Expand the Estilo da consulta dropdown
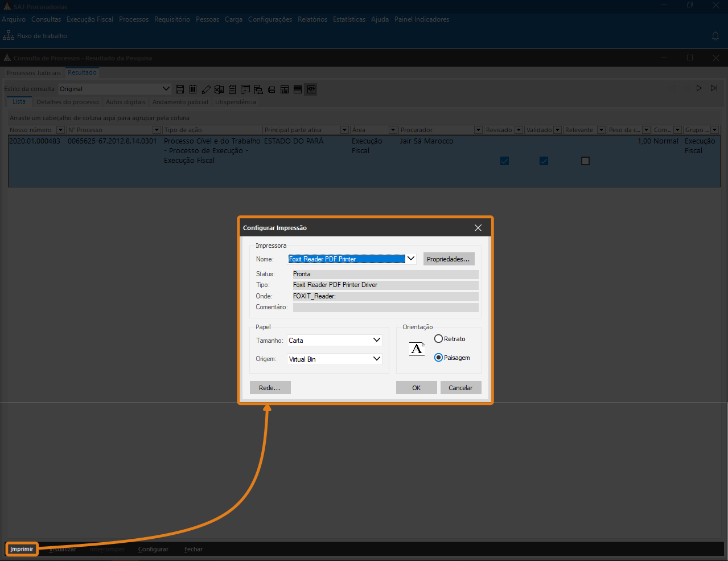728x561 pixels. [166, 89]
